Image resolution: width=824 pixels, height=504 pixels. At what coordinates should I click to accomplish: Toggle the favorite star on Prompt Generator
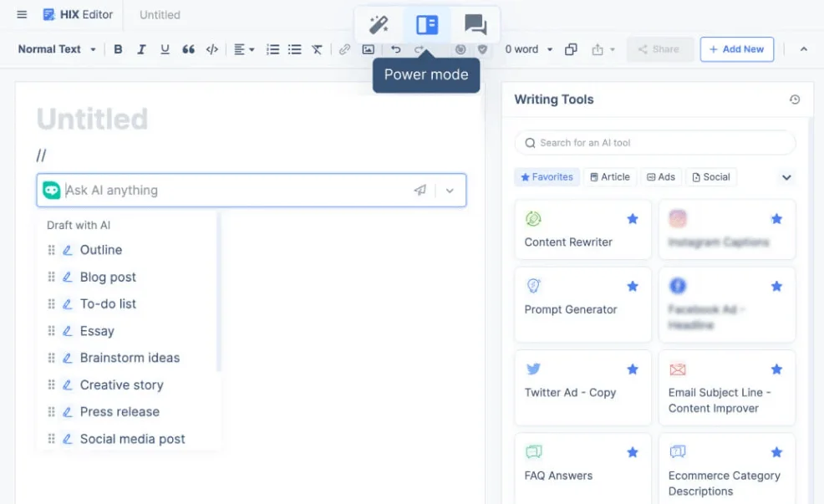633,286
